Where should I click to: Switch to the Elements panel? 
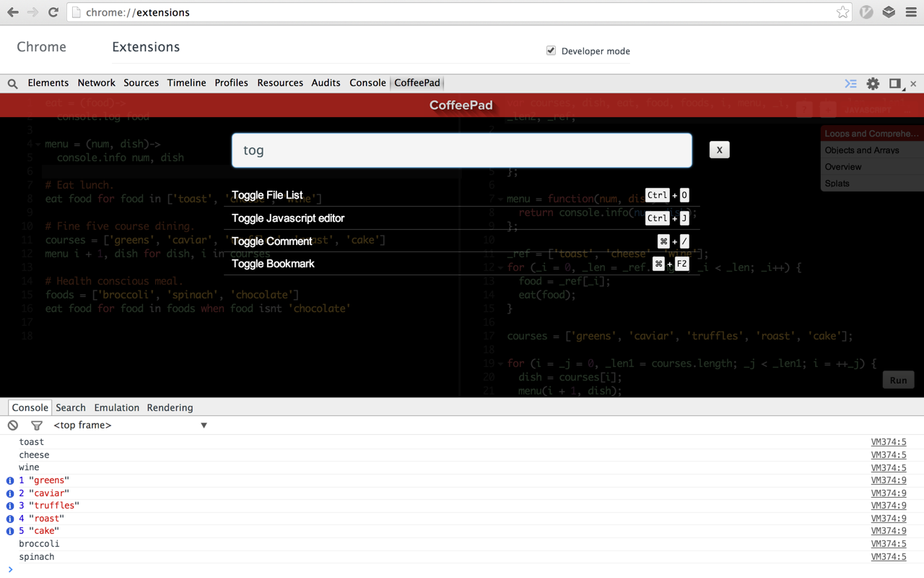click(48, 83)
